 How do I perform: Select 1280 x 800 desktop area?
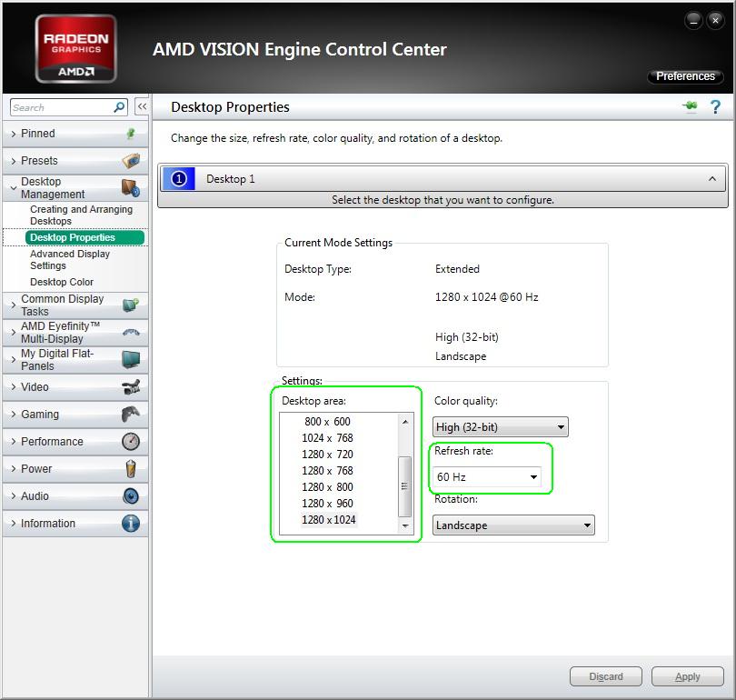tap(328, 487)
